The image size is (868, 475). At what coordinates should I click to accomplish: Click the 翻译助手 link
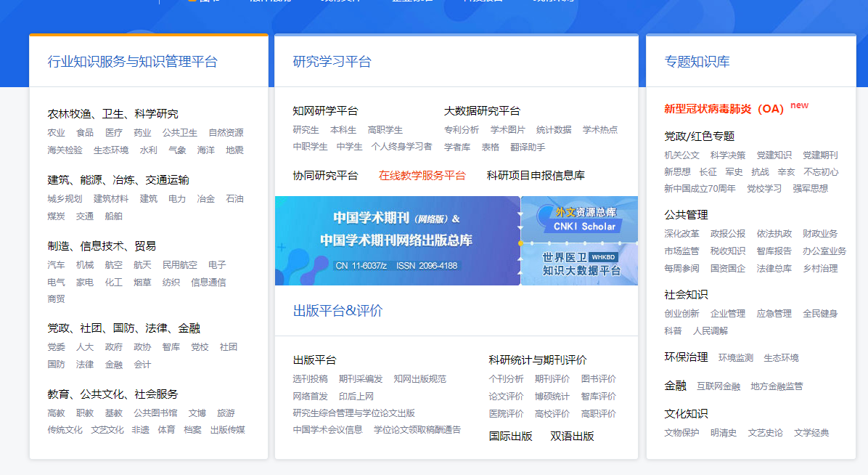(528, 147)
